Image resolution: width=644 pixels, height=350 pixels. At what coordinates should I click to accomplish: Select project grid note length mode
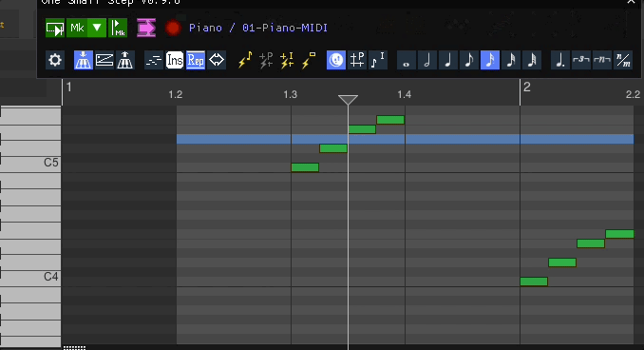[357, 60]
